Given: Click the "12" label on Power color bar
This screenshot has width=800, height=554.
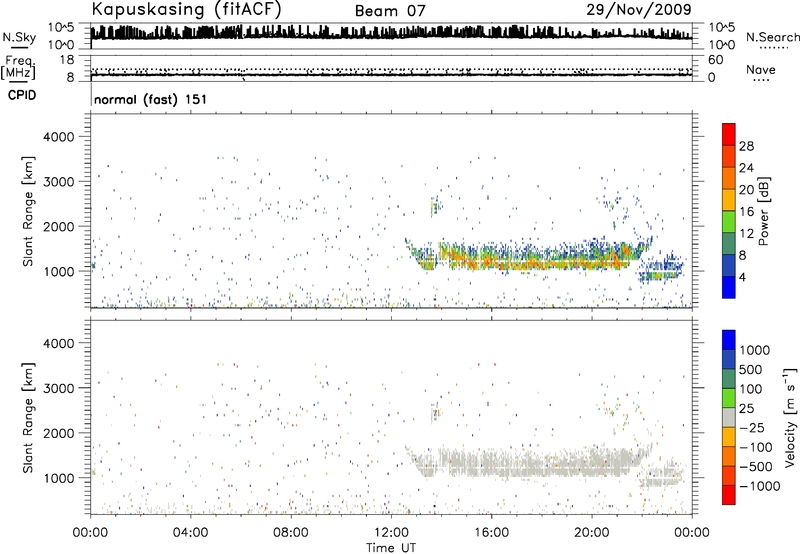Looking at the screenshot, I should (746, 234).
